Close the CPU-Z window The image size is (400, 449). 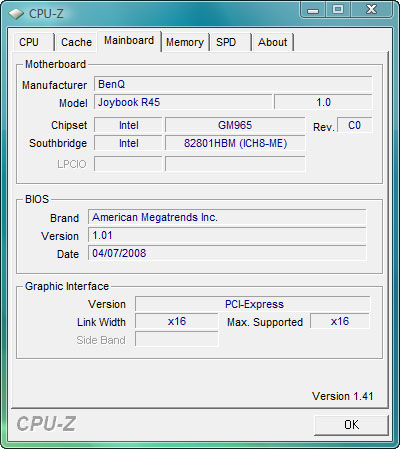pyautogui.click(x=371, y=9)
